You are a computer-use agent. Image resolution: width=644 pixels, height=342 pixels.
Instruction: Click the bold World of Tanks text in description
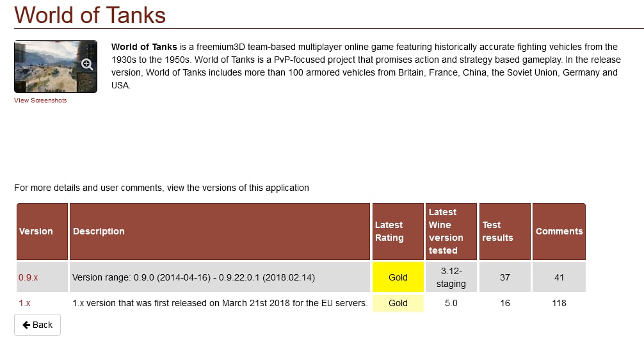(x=144, y=47)
